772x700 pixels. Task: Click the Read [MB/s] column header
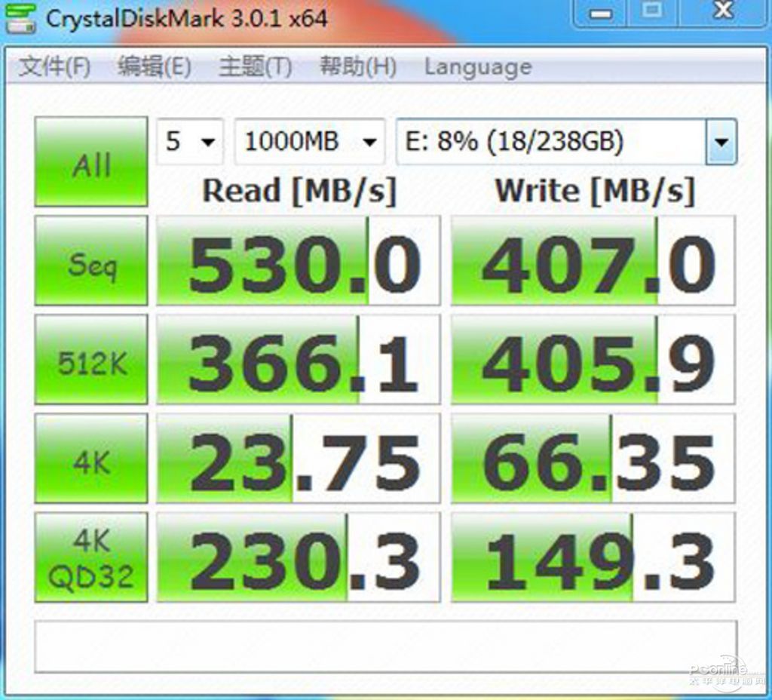tap(299, 191)
